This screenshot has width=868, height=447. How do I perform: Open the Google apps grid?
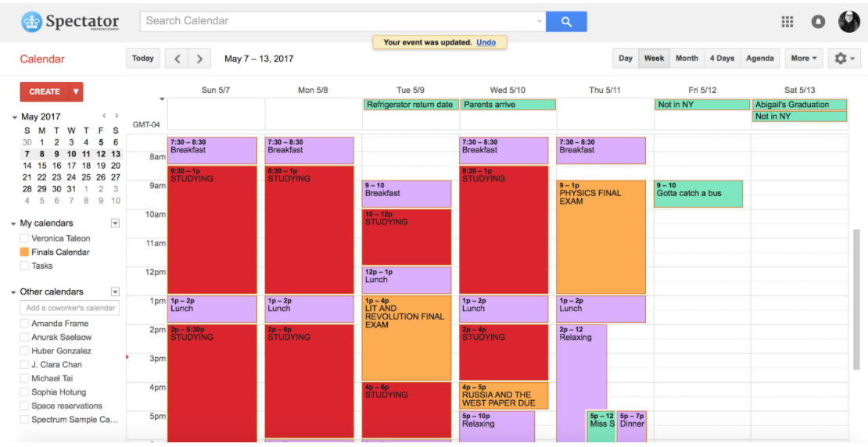[x=787, y=22]
